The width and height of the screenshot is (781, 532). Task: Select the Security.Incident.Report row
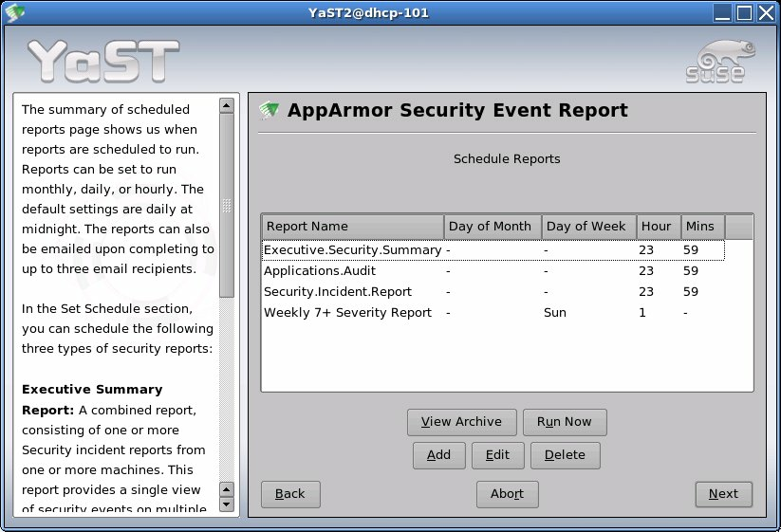pos(493,292)
